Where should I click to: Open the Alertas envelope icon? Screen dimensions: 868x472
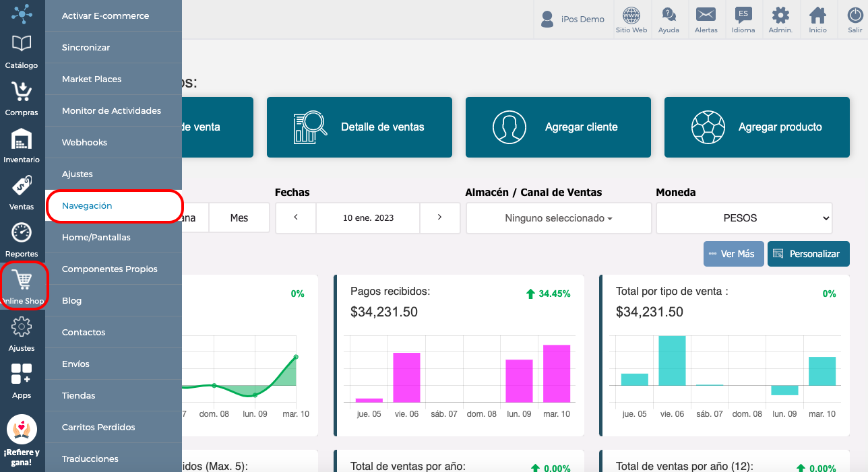tap(706, 15)
